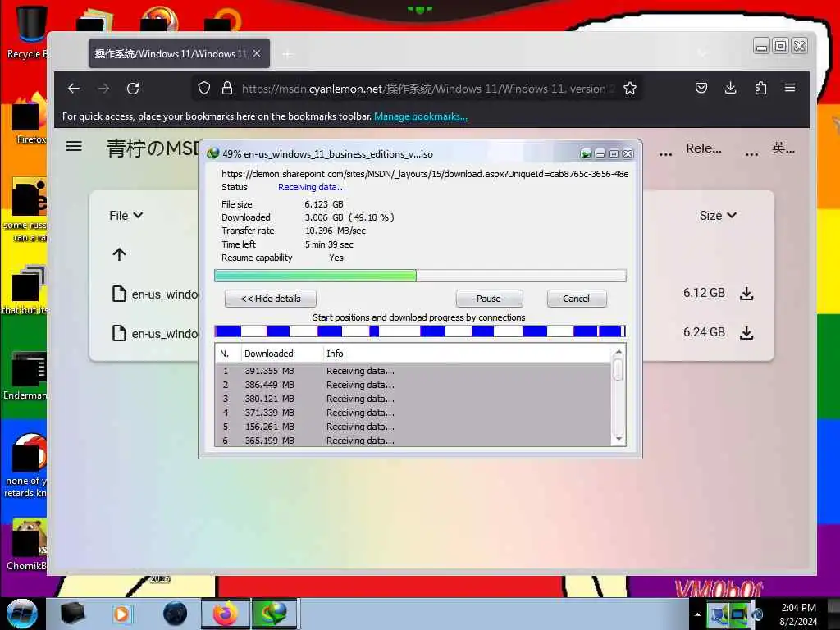Screen dimensions: 840x630
Task: Click the ellipsis before Rele...
Action: (666, 154)
